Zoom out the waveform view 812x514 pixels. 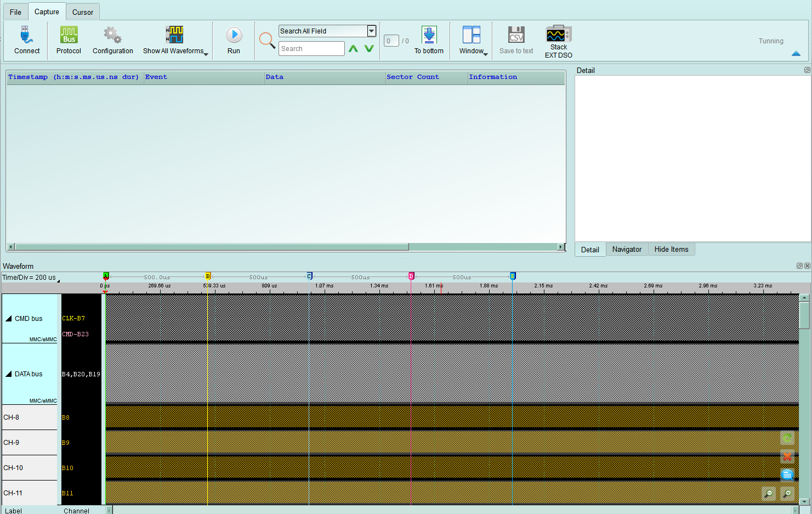pos(769,494)
